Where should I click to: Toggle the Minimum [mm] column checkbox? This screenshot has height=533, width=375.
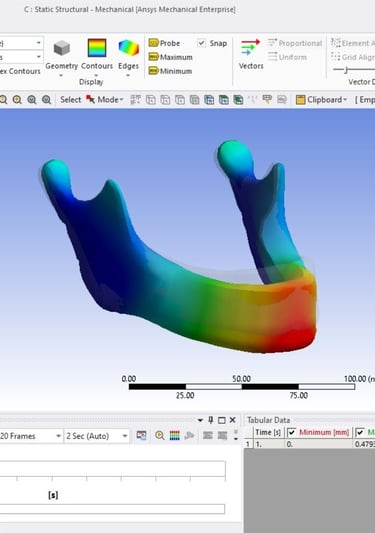(x=291, y=432)
